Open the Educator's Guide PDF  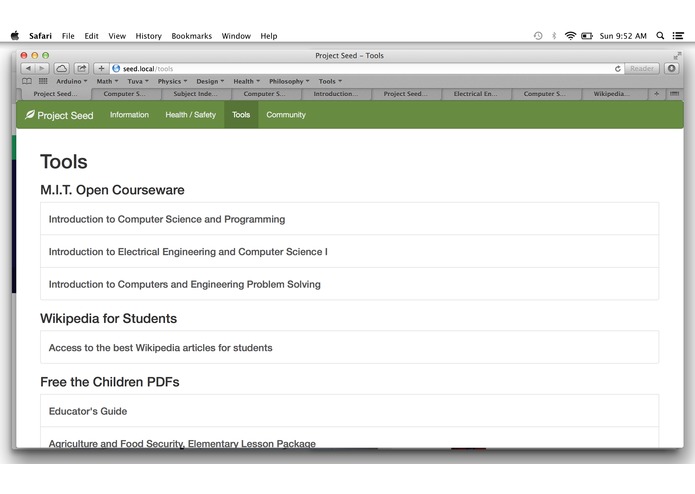(x=349, y=411)
